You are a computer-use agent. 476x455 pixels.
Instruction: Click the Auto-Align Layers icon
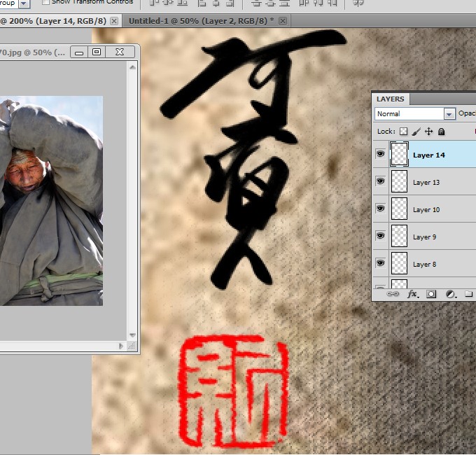[x=358, y=3]
